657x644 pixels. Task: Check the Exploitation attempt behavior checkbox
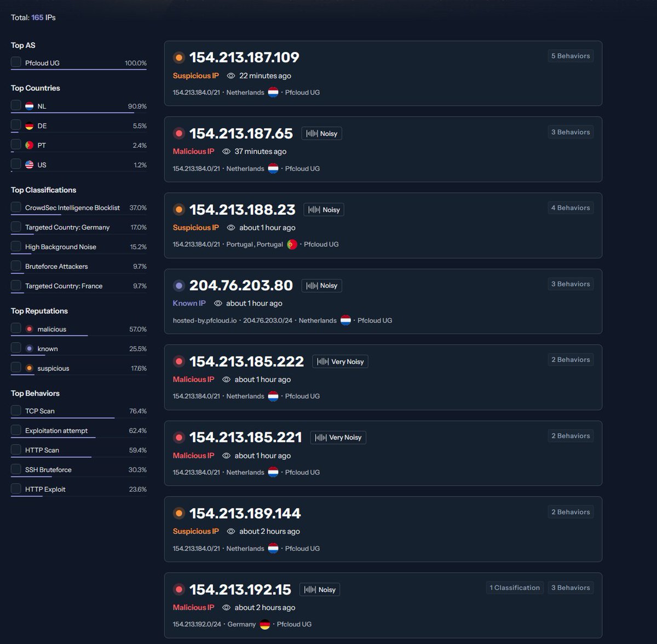click(x=16, y=430)
